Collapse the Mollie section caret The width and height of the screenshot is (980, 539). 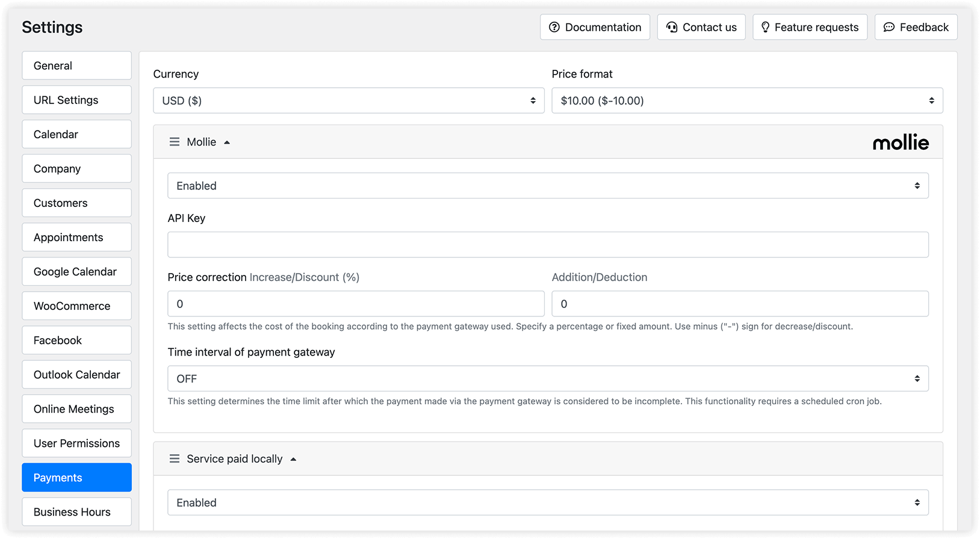click(227, 143)
